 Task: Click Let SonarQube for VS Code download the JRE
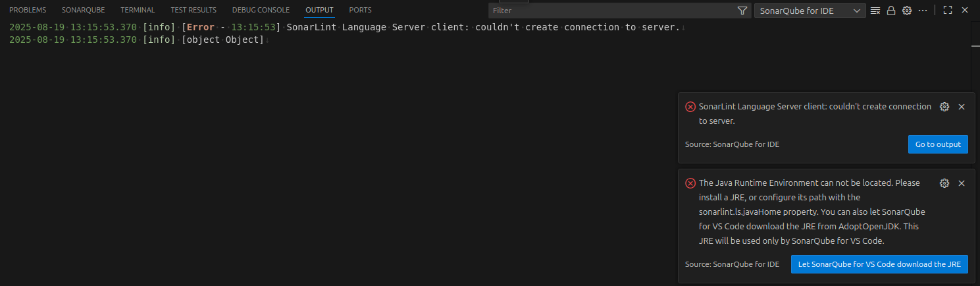(879, 264)
